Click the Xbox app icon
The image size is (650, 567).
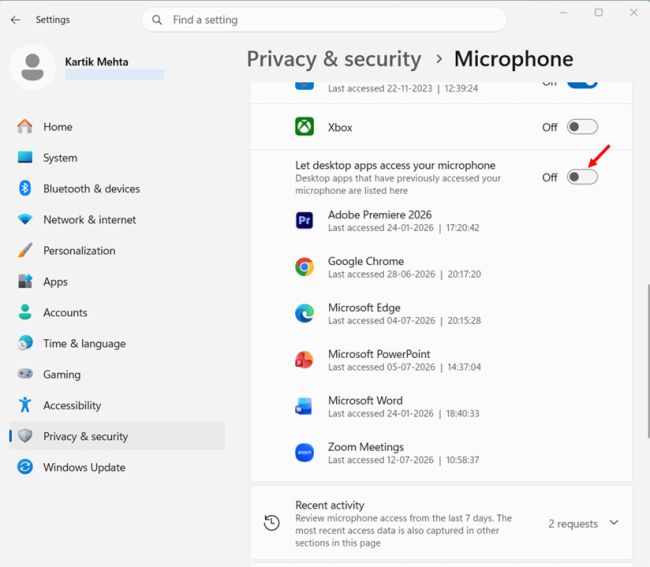tap(304, 127)
